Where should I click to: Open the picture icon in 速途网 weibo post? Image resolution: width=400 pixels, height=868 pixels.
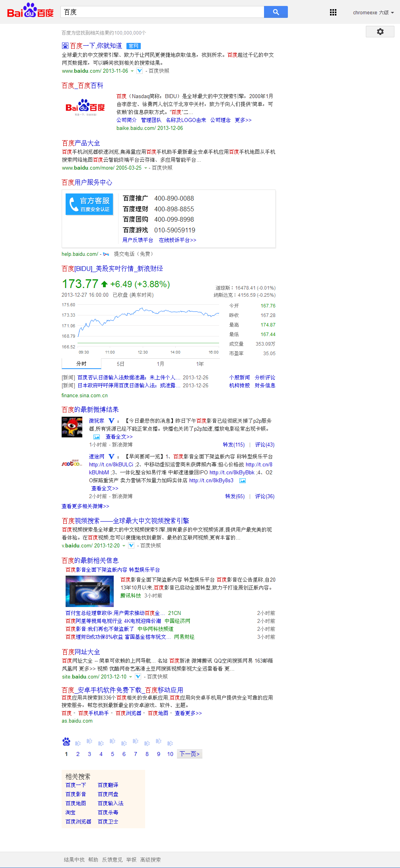click(243, 481)
